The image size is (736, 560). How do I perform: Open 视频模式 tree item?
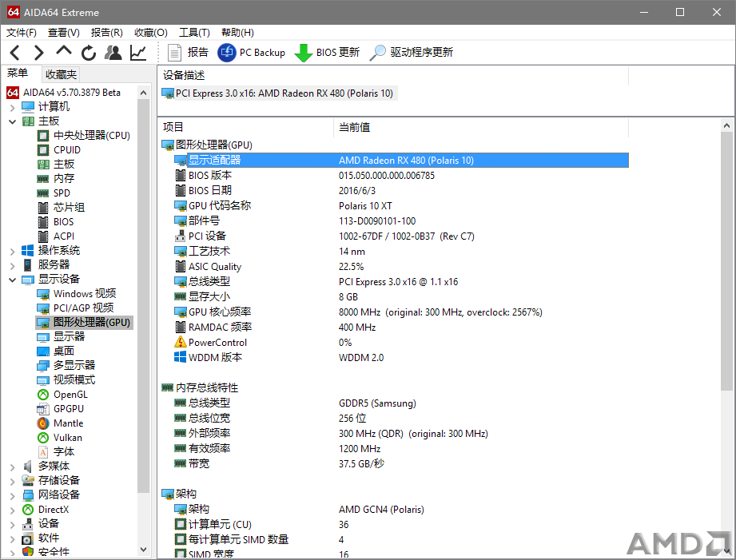click(x=74, y=380)
